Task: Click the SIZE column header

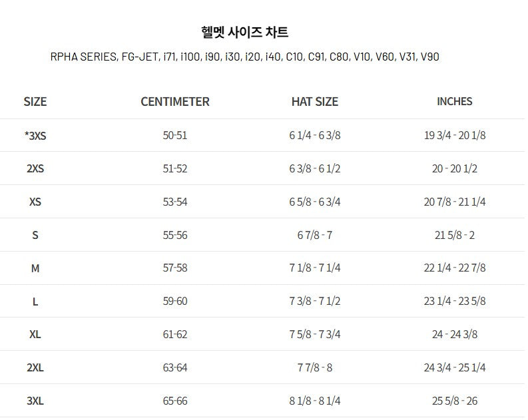Action: tap(35, 102)
